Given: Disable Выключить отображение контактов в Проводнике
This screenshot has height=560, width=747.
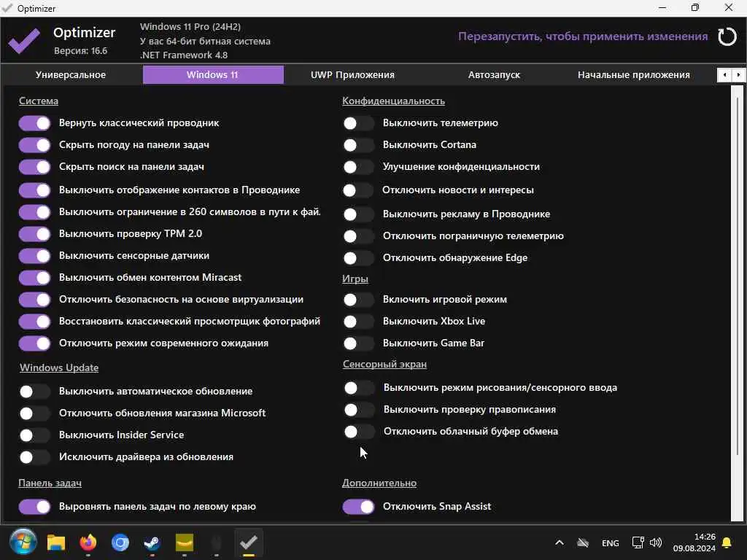Looking at the screenshot, I should [x=34, y=190].
